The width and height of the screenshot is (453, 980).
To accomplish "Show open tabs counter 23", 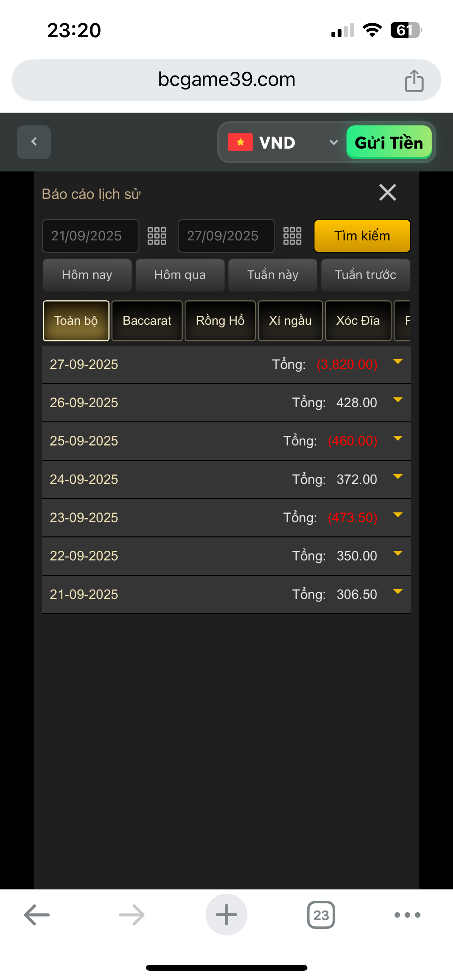I will (321, 915).
